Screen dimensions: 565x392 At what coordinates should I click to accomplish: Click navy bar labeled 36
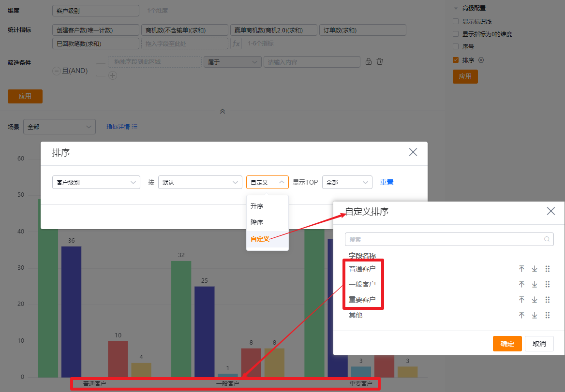point(71,312)
